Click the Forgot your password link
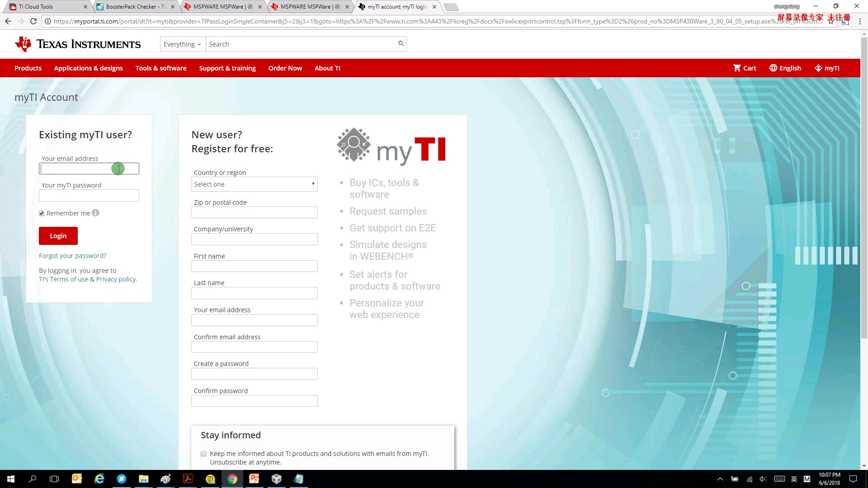Viewport: 868px width, 488px height. click(72, 255)
